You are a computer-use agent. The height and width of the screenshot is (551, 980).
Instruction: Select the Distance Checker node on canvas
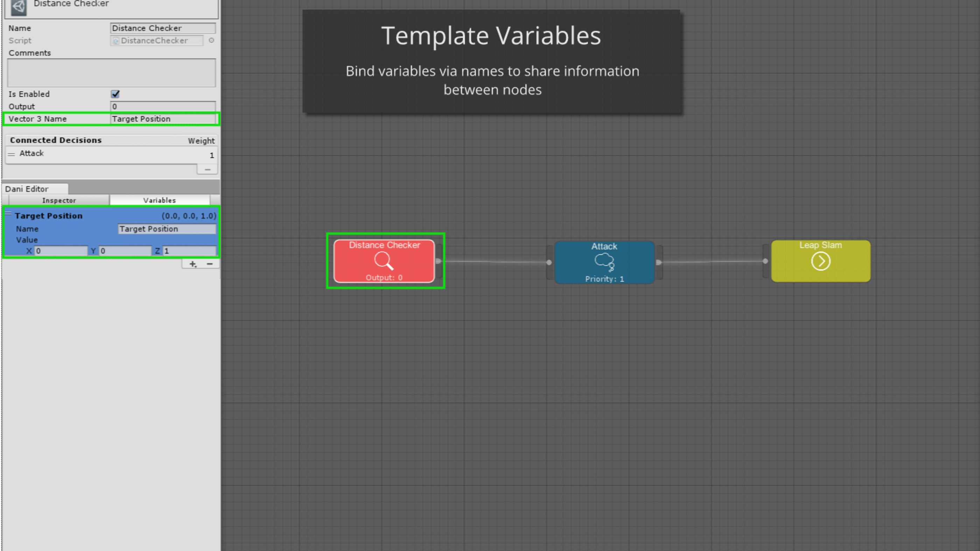(384, 261)
